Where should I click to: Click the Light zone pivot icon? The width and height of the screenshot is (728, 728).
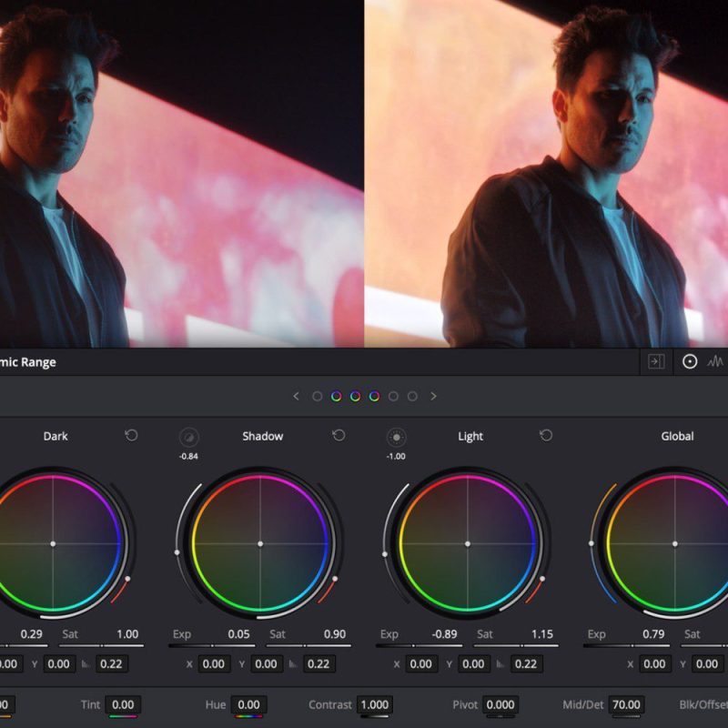(x=397, y=438)
